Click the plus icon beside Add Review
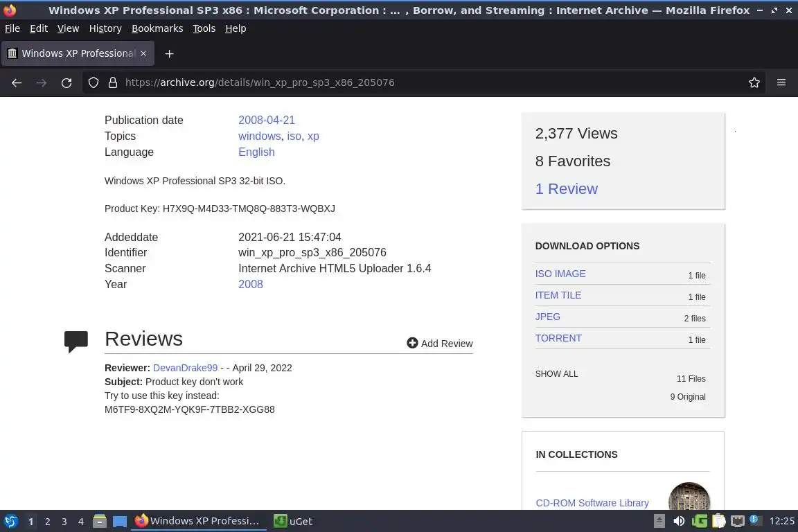This screenshot has height=532, width=798. (x=412, y=343)
